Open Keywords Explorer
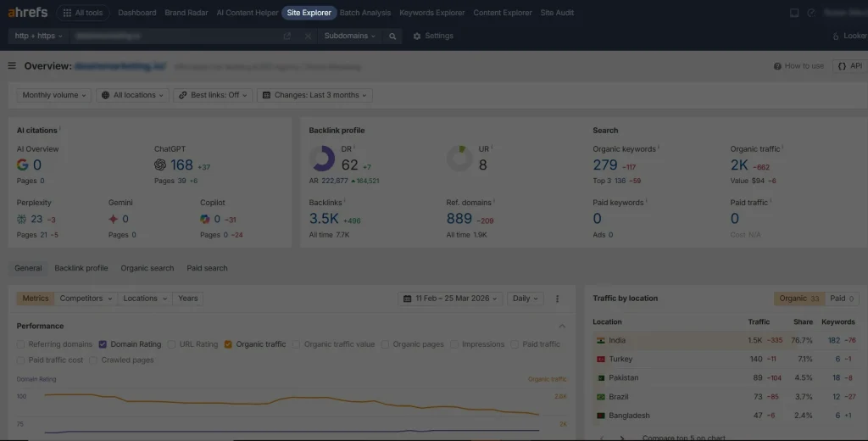This screenshot has width=868, height=441. click(431, 13)
